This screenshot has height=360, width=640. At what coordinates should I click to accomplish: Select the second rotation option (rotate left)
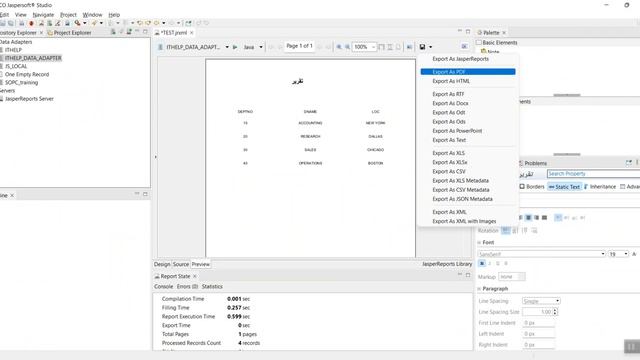pos(516,231)
